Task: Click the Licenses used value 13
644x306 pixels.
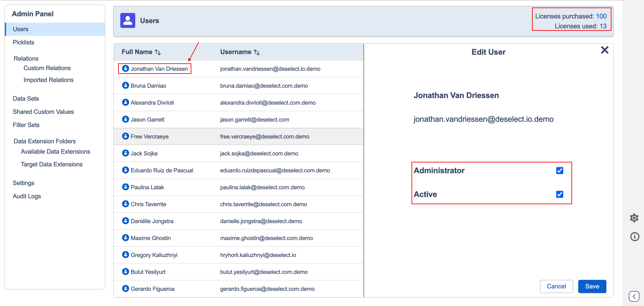Action: (603, 26)
